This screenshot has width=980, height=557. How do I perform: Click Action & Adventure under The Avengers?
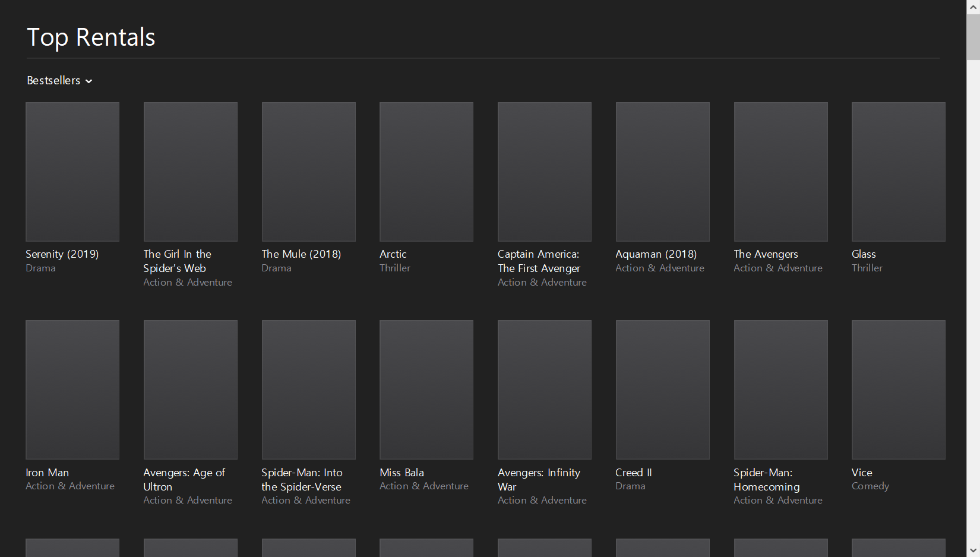coord(778,268)
